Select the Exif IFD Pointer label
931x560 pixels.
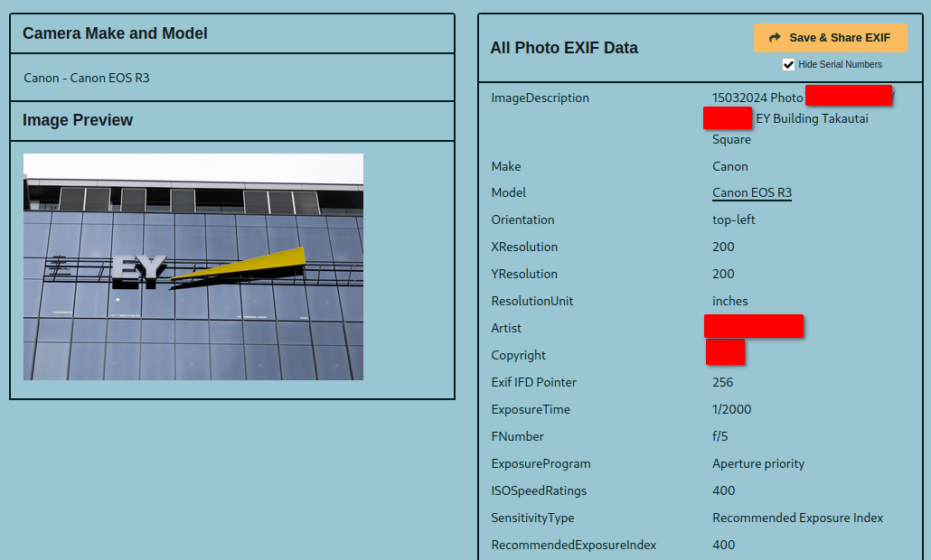pyautogui.click(x=533, y=382)
